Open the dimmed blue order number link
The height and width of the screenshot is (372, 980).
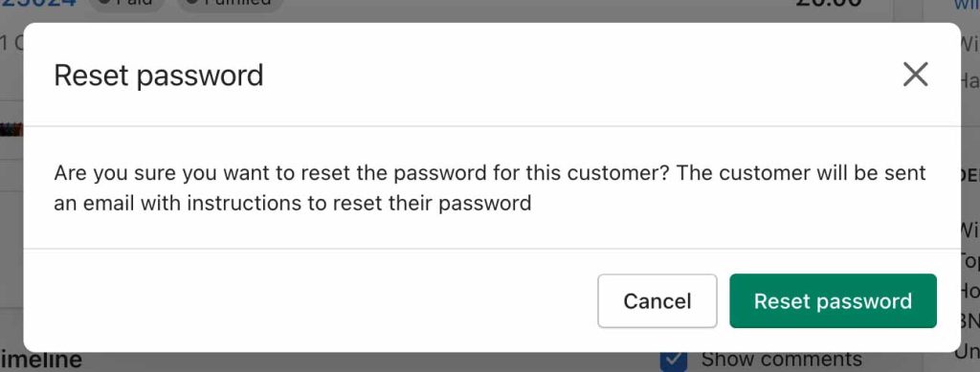[38, 5]
